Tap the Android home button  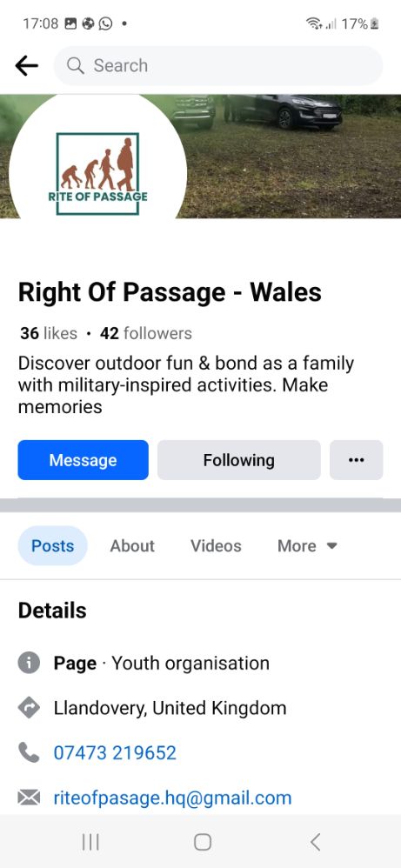coord(203,842)
